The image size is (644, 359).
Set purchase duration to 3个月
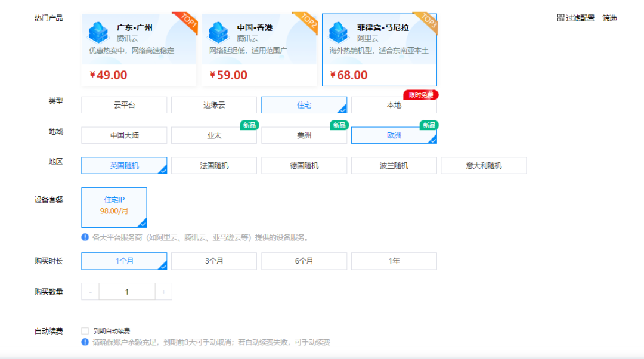click(214, 261)
